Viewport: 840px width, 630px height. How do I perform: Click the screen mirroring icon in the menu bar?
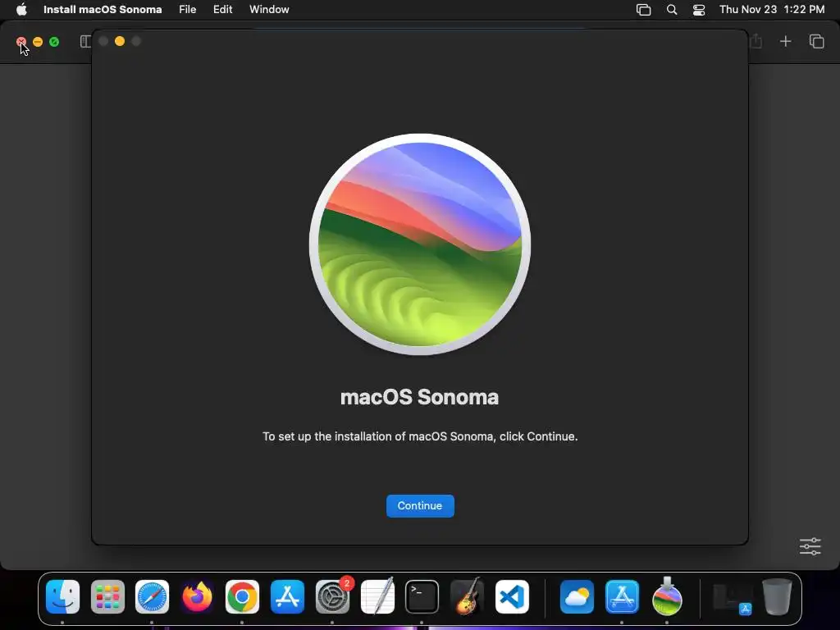coord(643,10)
